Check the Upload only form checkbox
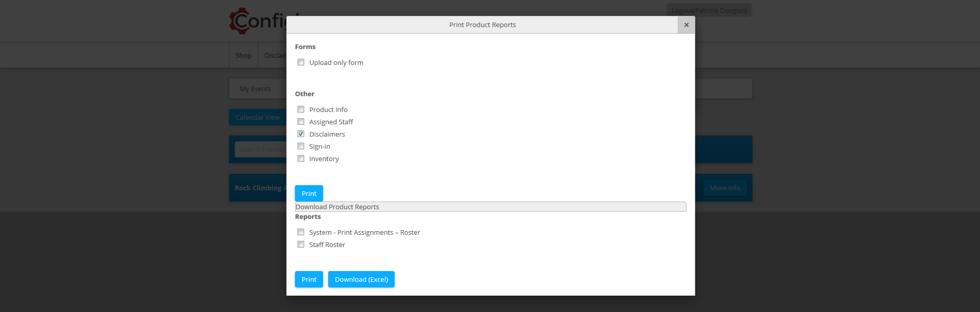The height and width of the screenshot is (312, 980). pos(301,62)
